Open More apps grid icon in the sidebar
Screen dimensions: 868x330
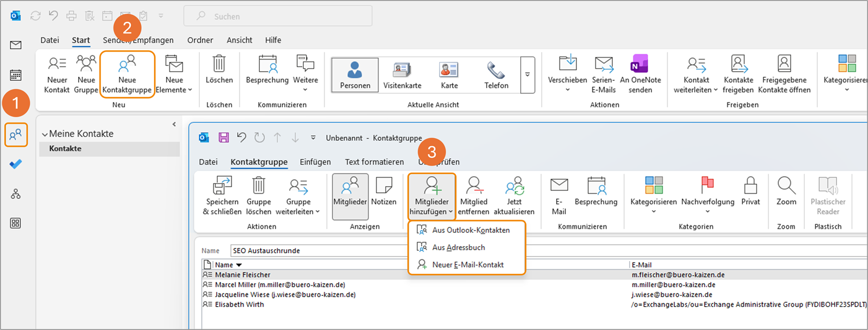point(16,223)
